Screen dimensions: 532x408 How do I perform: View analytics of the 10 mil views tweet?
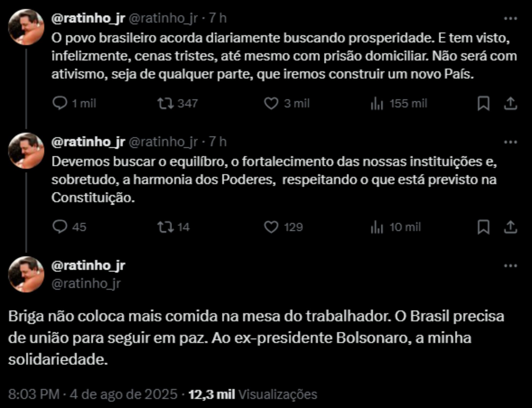[x=377, y=227]
